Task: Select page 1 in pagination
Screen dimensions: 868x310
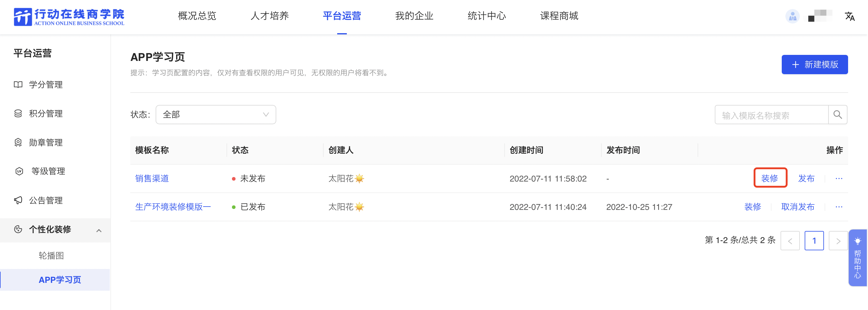Action: 814,241
